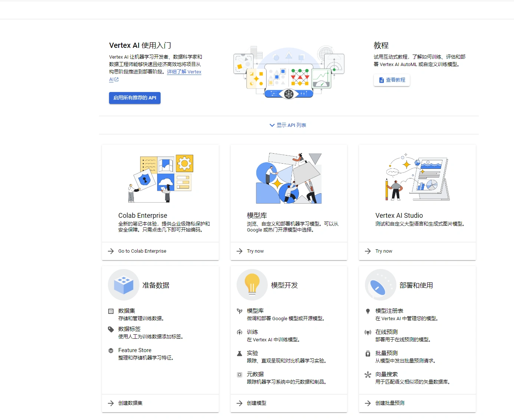This screenshot has height=420, width=514.
Task: Click the Vertex AI hero illustration
Action: click(289, 72)
